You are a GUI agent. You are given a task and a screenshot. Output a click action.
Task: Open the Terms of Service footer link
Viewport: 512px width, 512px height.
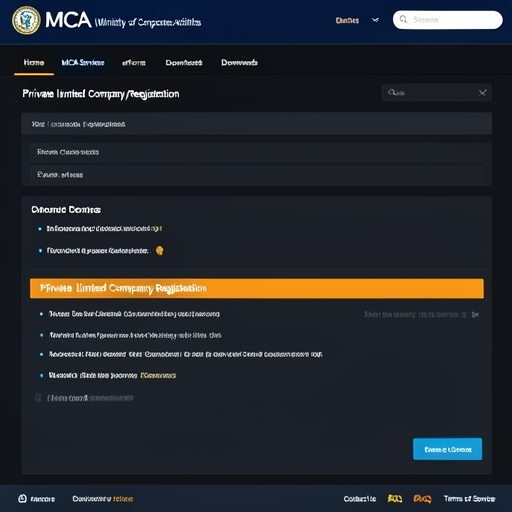[x=469, y=499]
